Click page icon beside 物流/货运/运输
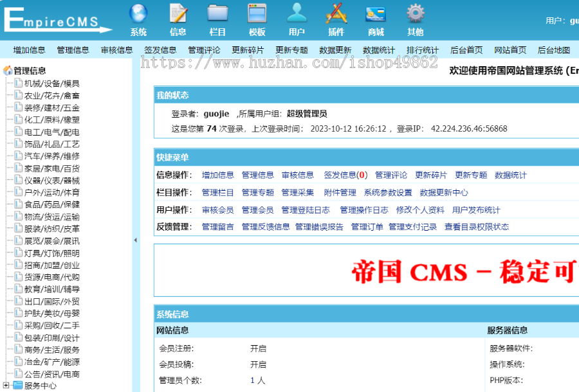This screenshot has height=392, width=579. pyautogui.click(x=19, y=216)
